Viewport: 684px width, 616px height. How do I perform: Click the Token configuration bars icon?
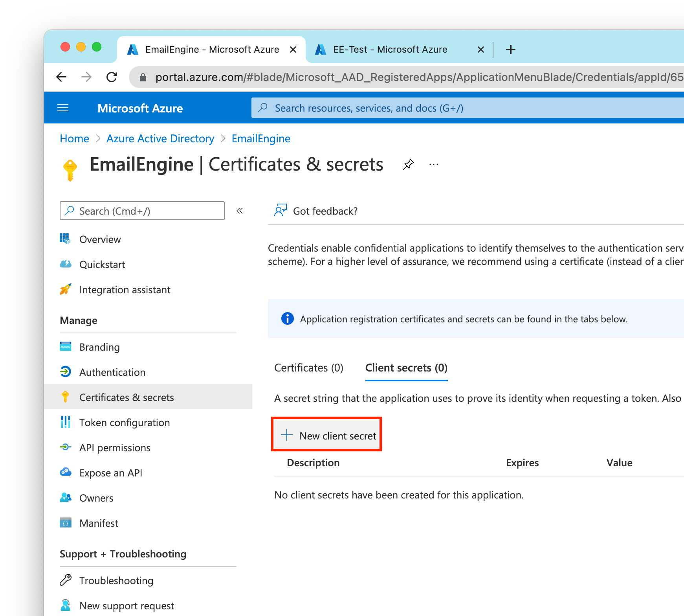click(65, 422)
